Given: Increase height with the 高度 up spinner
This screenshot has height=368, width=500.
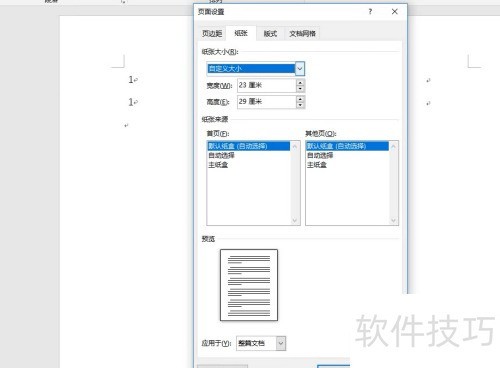Looking at the screenshot, I should coord(300,99).
